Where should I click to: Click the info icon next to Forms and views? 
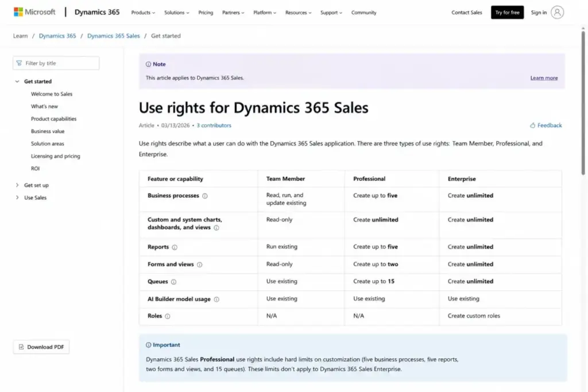199,265
